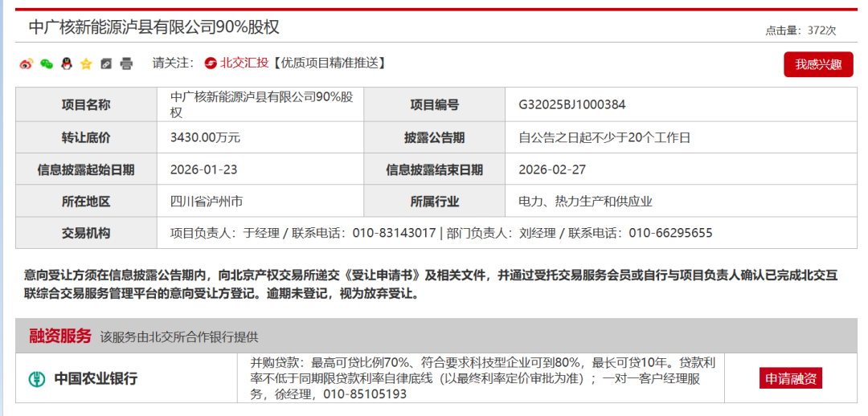Click the 项目名称 header cell
Screen dimensions: 868x416
point(86,104)
